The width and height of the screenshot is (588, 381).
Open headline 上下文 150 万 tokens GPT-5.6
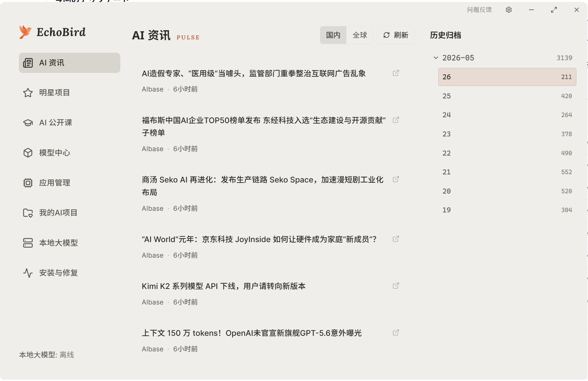[252, 333]
